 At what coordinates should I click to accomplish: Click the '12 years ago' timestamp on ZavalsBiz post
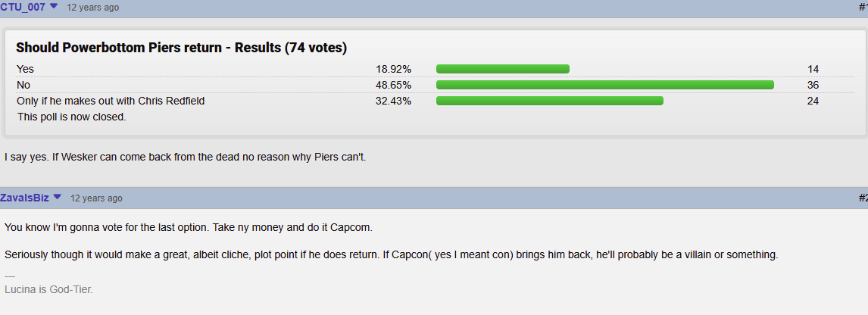coord(96,198)
